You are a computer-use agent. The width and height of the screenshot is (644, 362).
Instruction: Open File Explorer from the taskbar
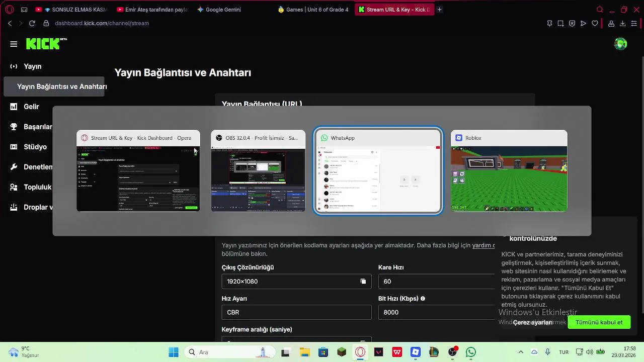(x=304, y=352)
